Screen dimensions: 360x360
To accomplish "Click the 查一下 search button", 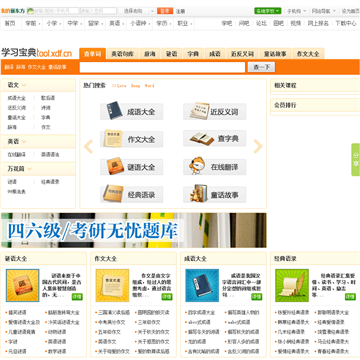I will (261, 67).
